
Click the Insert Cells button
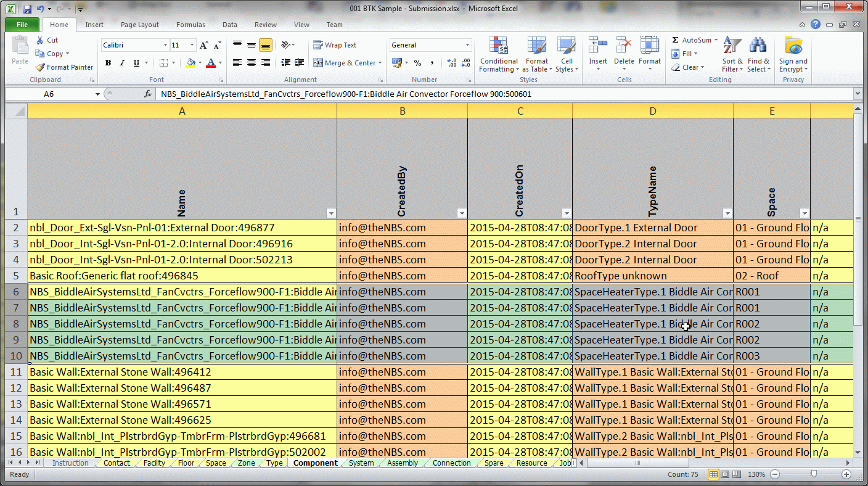597,54
